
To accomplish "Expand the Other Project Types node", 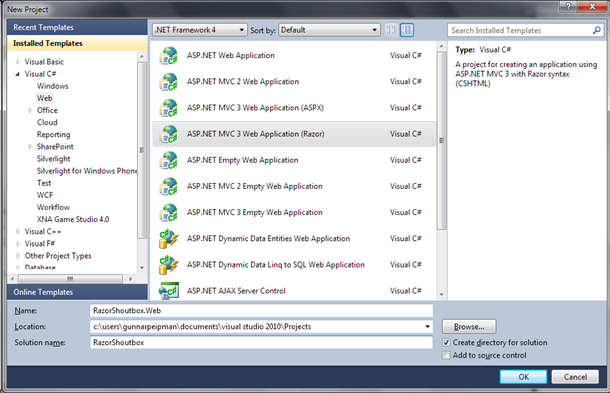I will 18,256.
